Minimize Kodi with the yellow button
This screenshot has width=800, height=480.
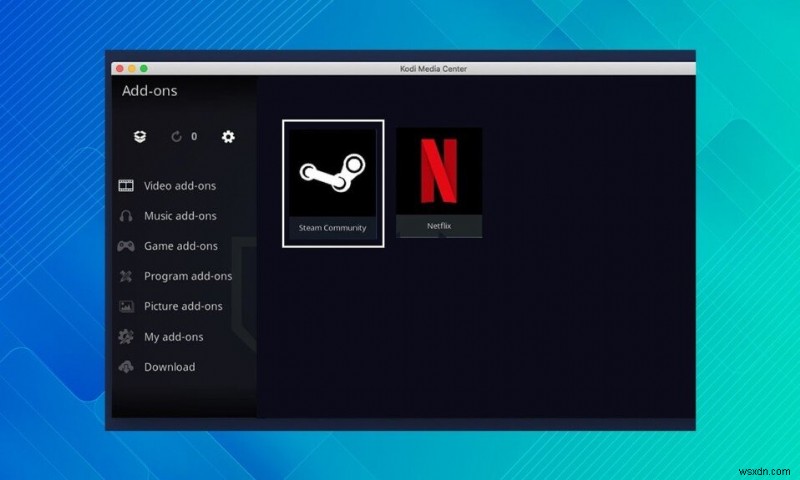pyautogui.click(x=132, y=68)
